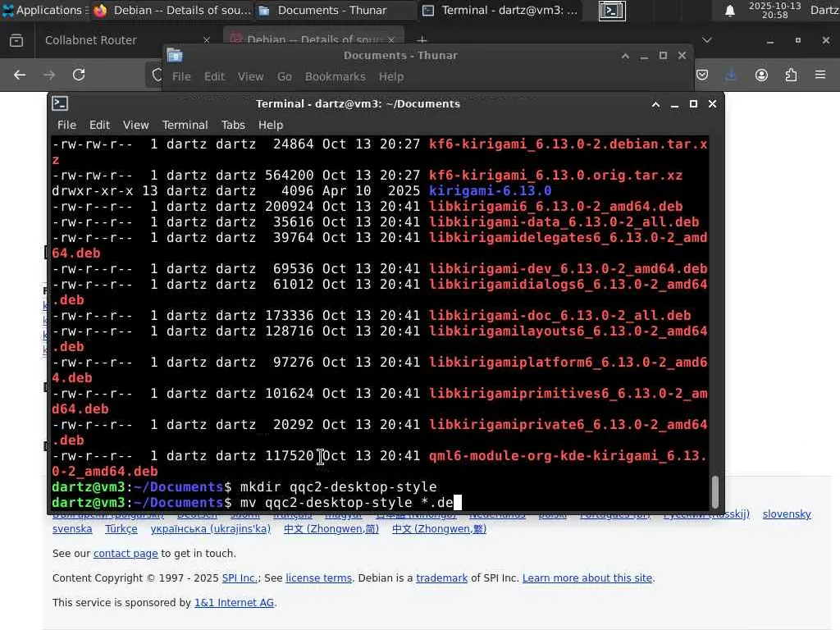840x630 pixels.
Task: Open Terminal Tabs menu
Action: tap(233, 125)
